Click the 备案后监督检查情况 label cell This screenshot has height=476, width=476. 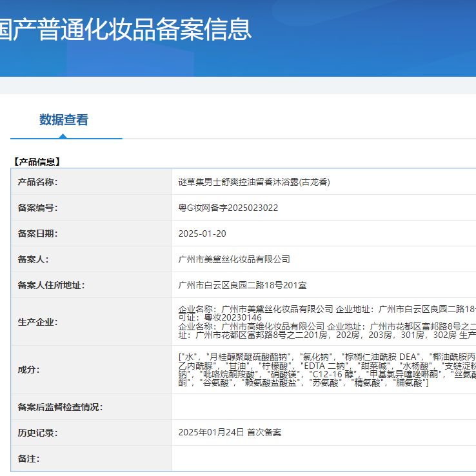click(92, 407)
